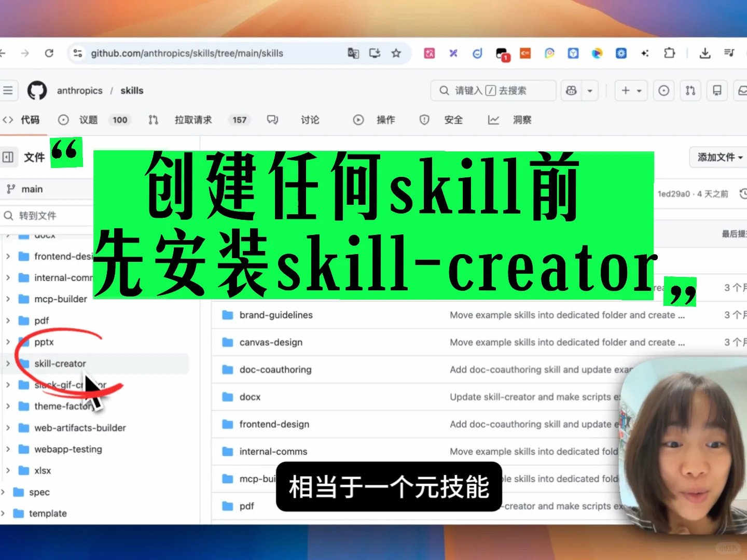747x560 pixels.
Task: Open the browser media control icon
Action: 729,53
